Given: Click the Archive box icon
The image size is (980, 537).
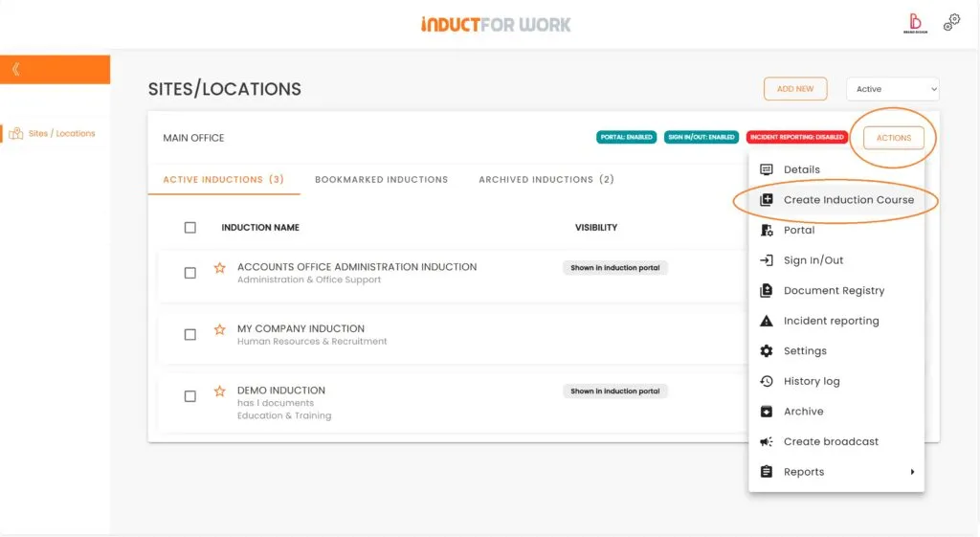Looking at the screenshot, I should click(x=767, y=412).
